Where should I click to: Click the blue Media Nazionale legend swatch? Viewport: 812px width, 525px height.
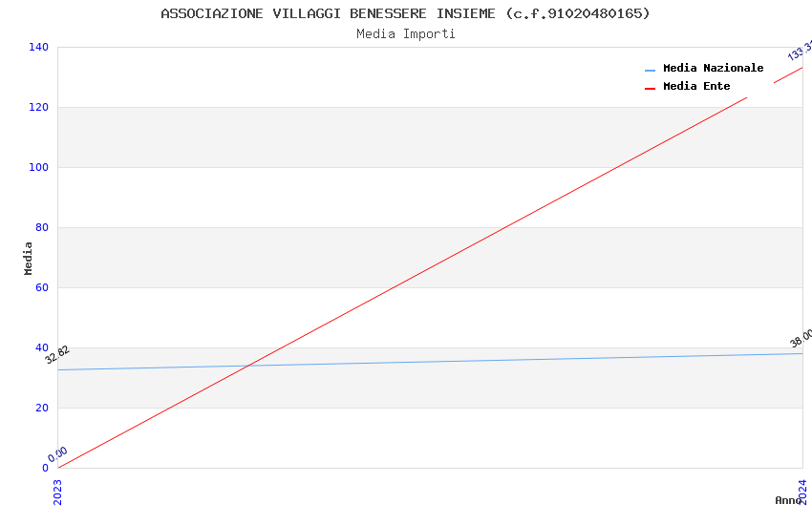(x=650, y=71)
